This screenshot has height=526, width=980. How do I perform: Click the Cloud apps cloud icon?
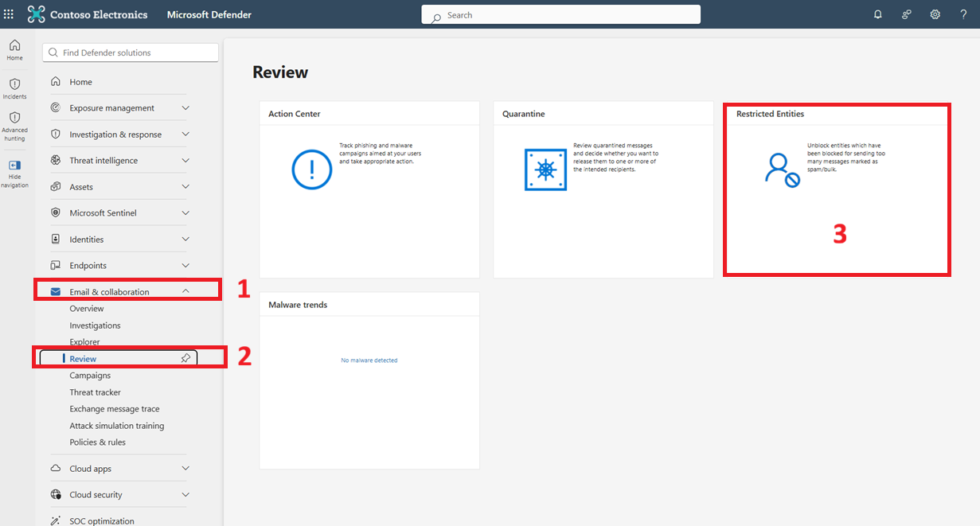pos(56,469)
